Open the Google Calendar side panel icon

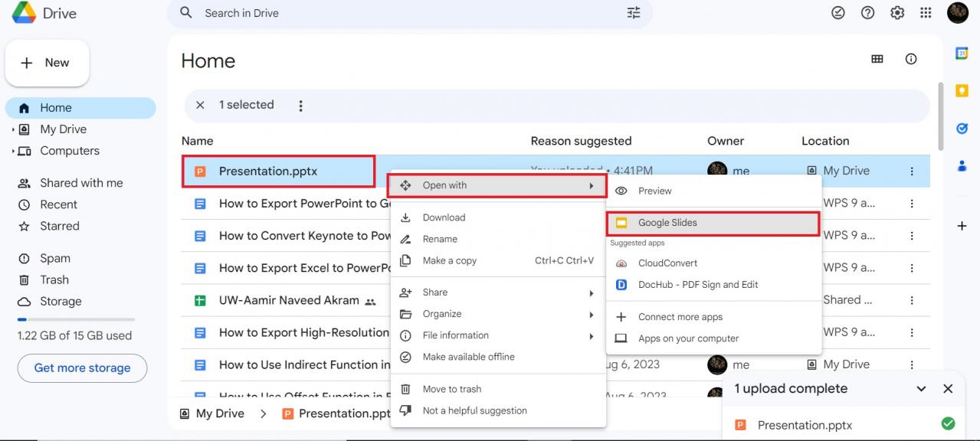coord(962,54)
